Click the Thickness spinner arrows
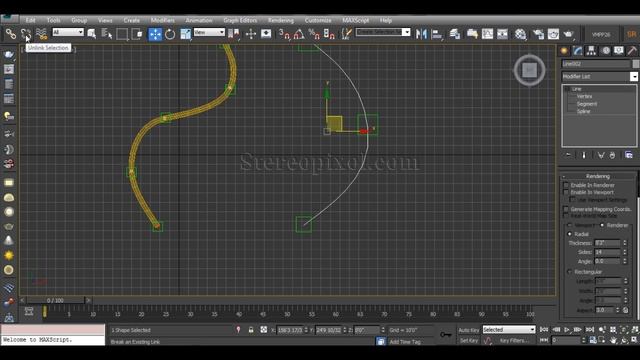The height and width of the screenshot is (360, 640). [x=624, y=243]
